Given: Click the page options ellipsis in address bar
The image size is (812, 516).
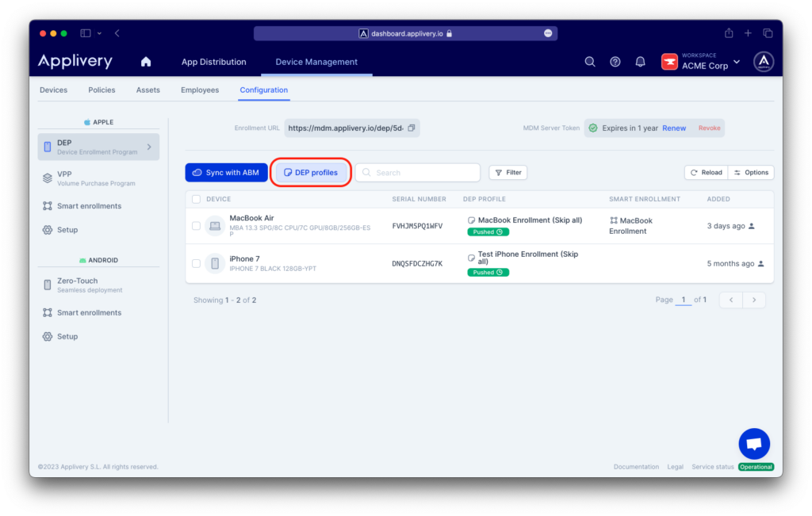Looking at the screenshot, I should (548, 33).
